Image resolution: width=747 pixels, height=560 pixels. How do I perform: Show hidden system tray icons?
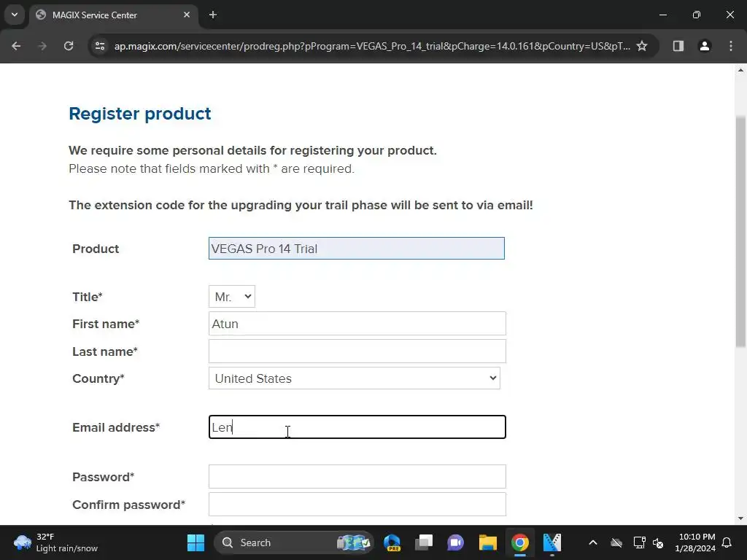pyautogui.click(x=592, y=542)
